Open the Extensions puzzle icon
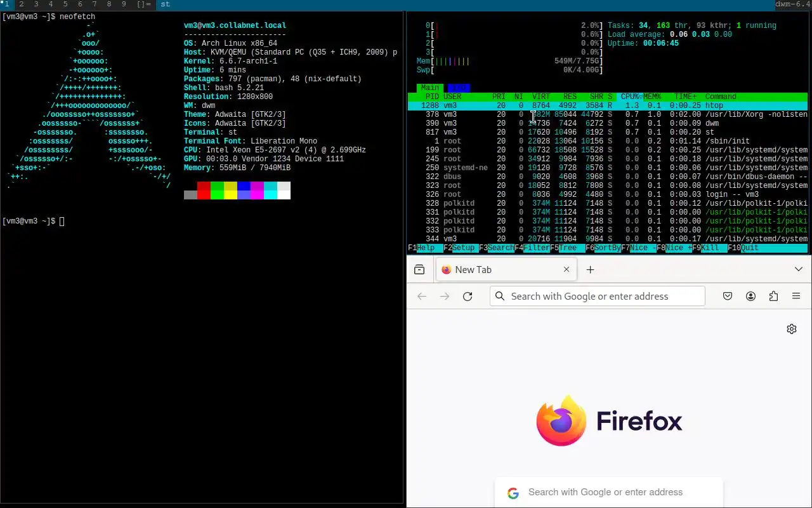Image resolution: width=812 pixels, height=508 pixels. click(x=773, y=297)
